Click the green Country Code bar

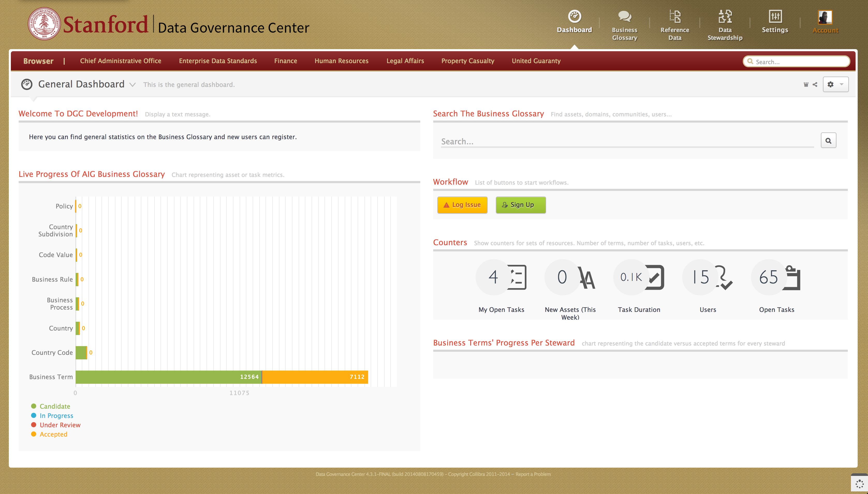point(81,353)
